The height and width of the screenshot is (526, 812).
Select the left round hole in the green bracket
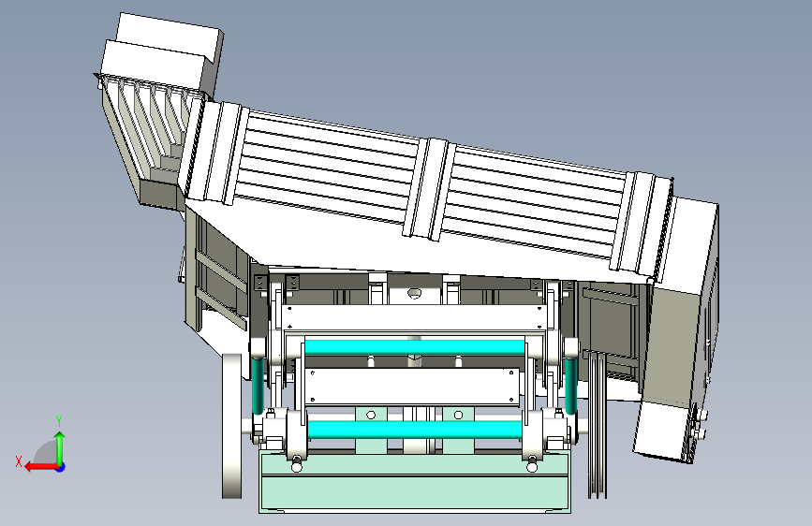[x=371, y=416]
